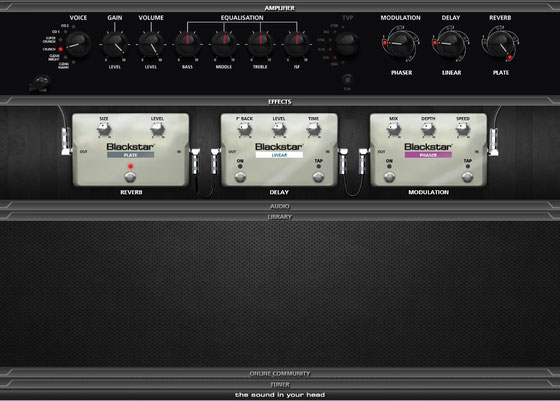Click the Size knob on Reverb pedal
The image size is (560, 401).
tap(104, 129)
